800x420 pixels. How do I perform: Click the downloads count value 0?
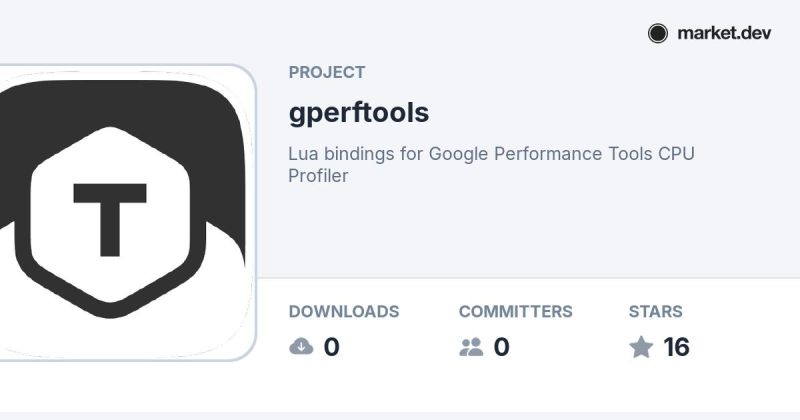(332, 347)
